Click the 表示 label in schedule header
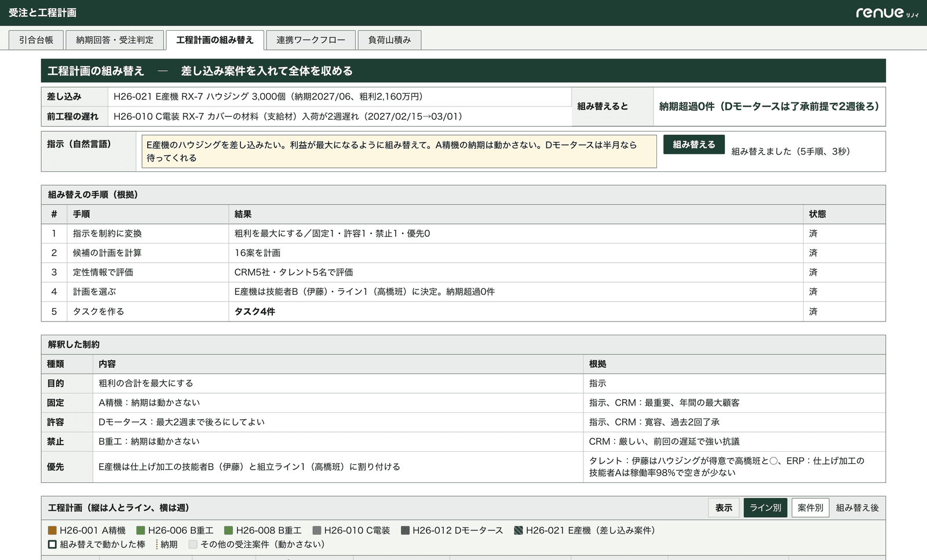 click(724, 508)
